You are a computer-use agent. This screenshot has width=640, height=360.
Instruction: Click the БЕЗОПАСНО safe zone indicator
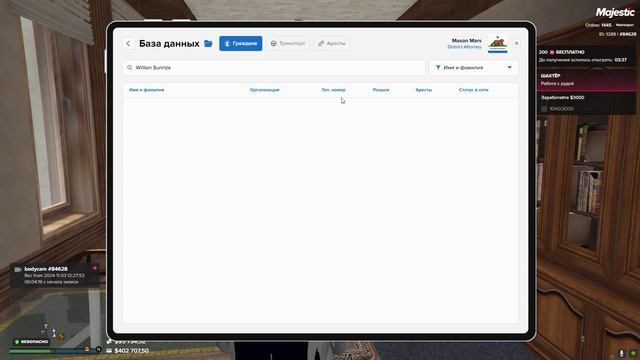[31, 342]
